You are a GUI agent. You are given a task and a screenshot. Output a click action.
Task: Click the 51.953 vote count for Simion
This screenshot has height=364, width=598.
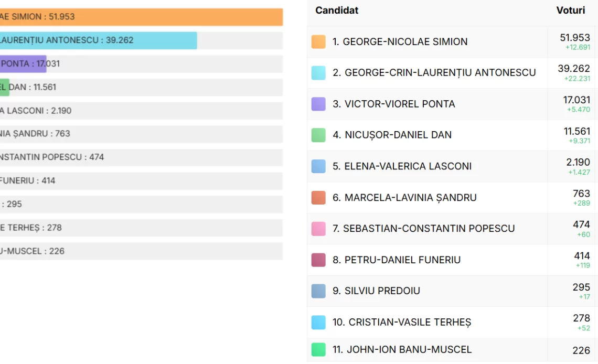(575, 37)
